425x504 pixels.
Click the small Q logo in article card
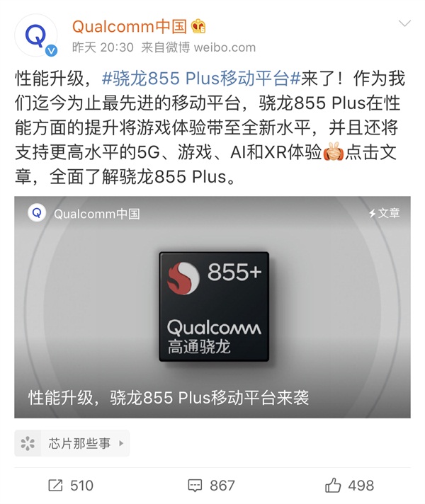[x=37, y=213]
